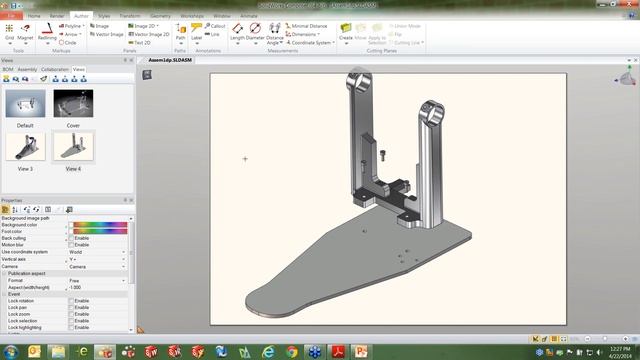This screenshot has height=360, width=640.
Task: Expand the Arrow markup dropdown
Action: 80,34
